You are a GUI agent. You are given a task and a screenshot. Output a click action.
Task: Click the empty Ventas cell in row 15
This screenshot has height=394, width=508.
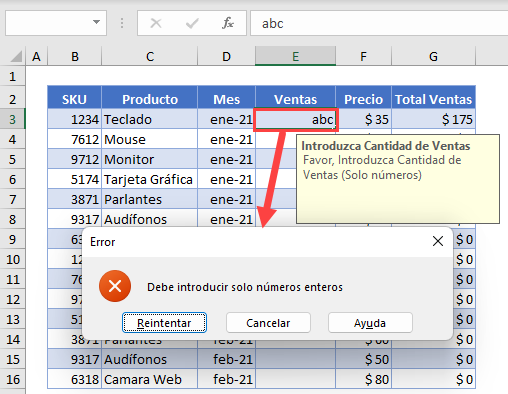point(295,359)
